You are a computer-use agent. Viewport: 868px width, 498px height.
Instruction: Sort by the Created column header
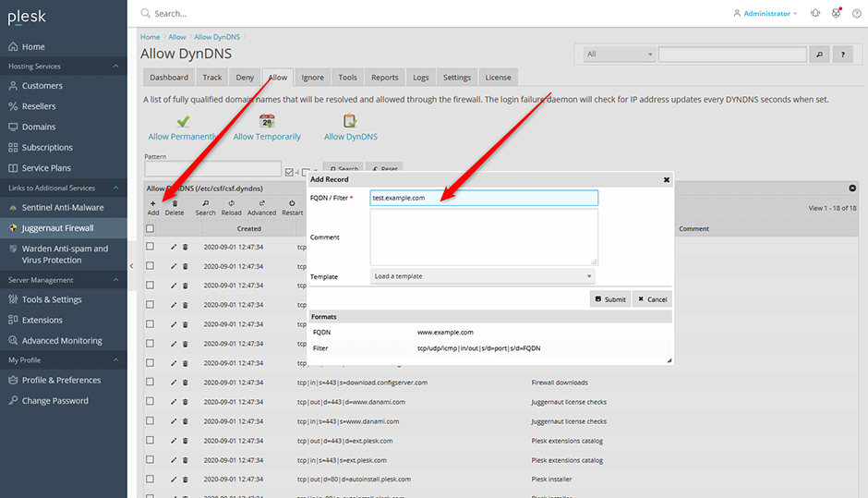tap(249, 229)
